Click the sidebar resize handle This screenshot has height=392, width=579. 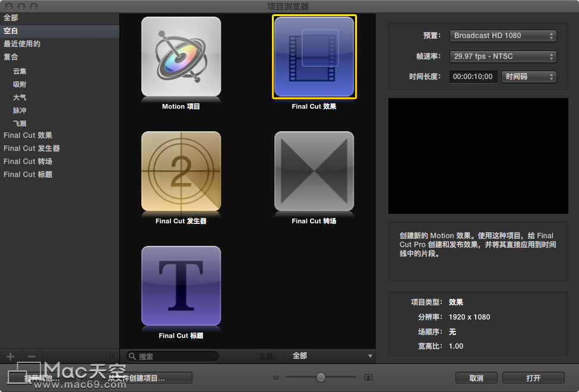pyautogui.click(x=112, y=356)
